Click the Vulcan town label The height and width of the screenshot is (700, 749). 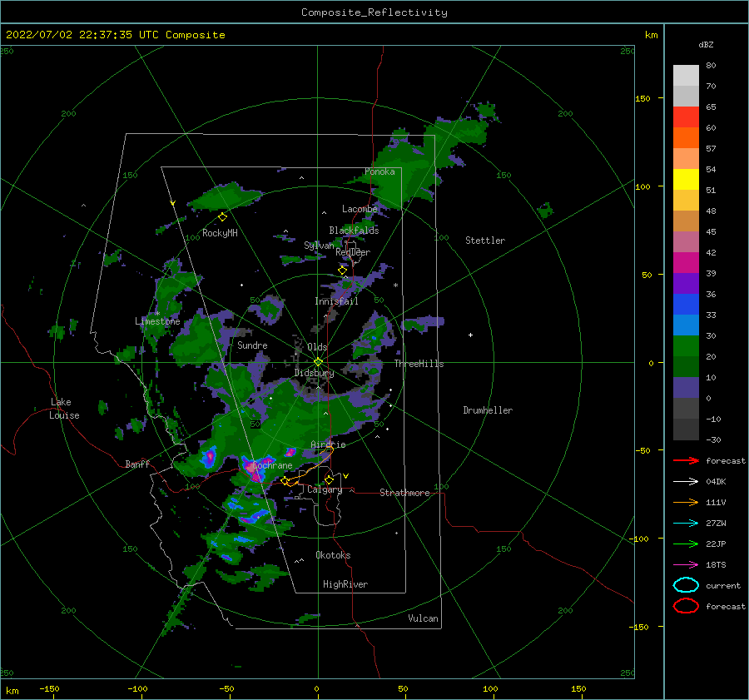tap(423, 618)
